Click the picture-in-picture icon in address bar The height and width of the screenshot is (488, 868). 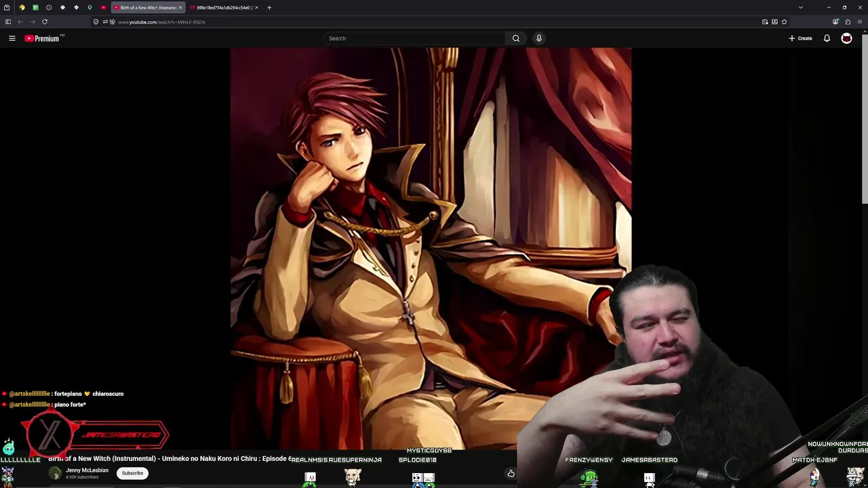pos(765,22)
